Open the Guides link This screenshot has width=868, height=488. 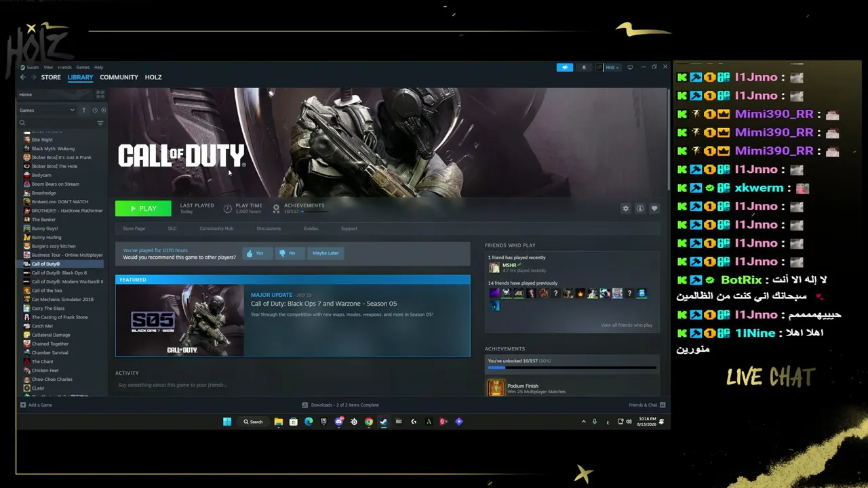tap(311, 228)
